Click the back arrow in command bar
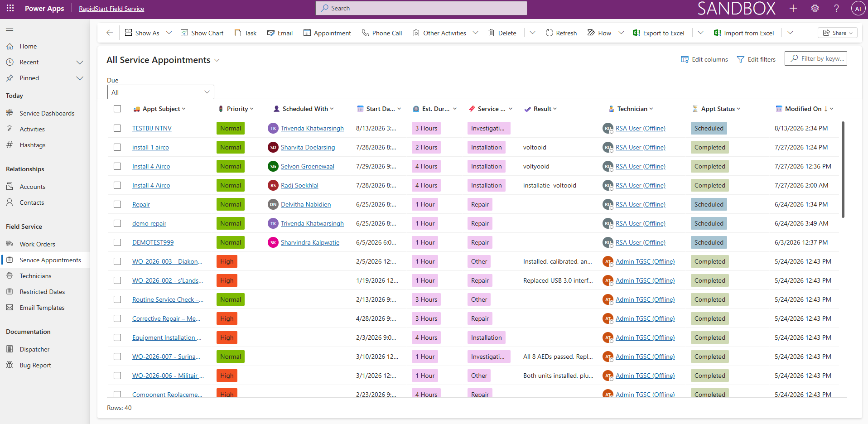 (109, 33)
